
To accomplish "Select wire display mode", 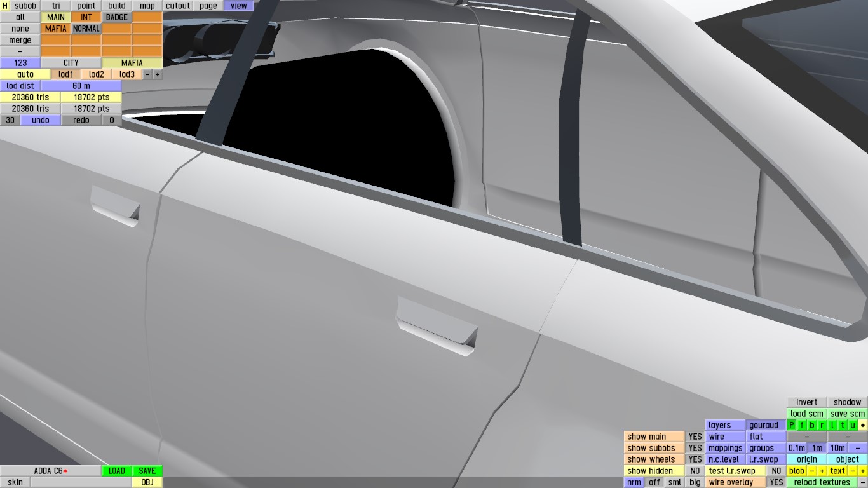I will (726, 437).
